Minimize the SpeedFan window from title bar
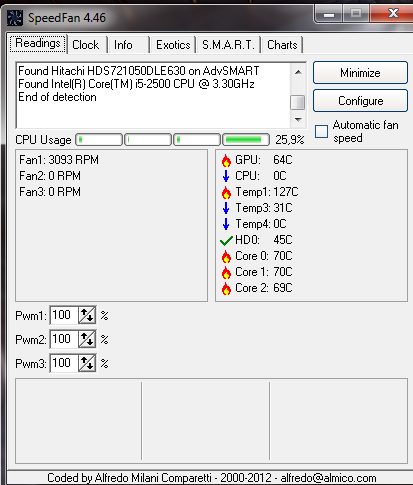Viewport: 413px width, 485px height. pyautogui.click(x=329, y=14)
